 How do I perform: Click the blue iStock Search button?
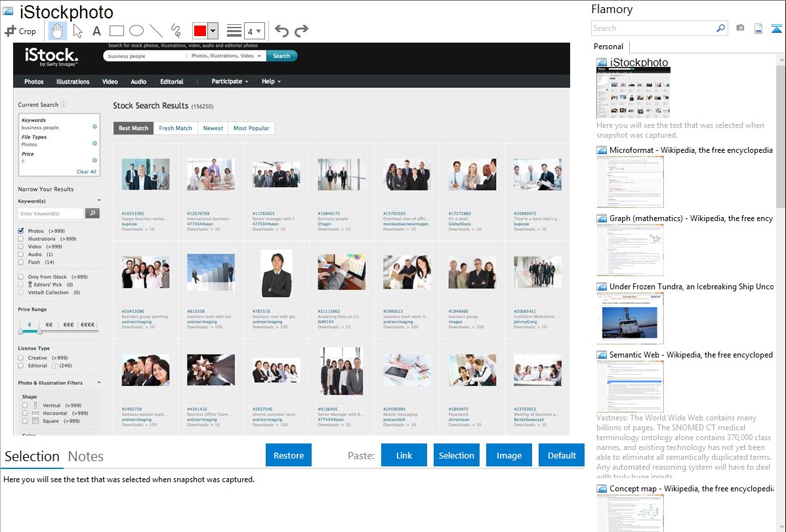[x=281, y=56]
